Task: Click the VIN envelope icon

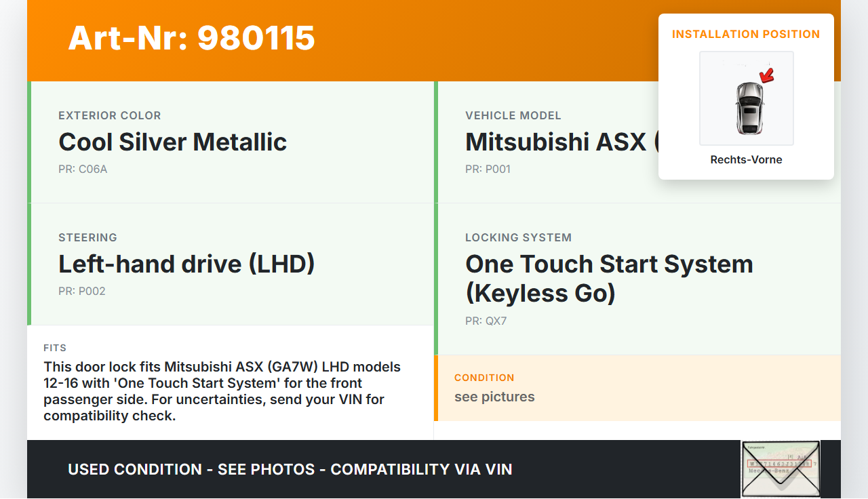Action: click(780, 468)
